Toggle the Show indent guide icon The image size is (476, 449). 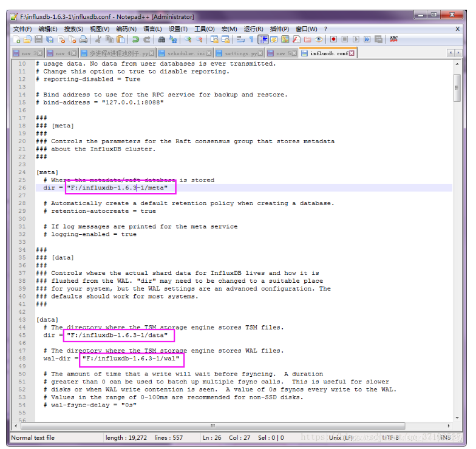pos(263,39)
